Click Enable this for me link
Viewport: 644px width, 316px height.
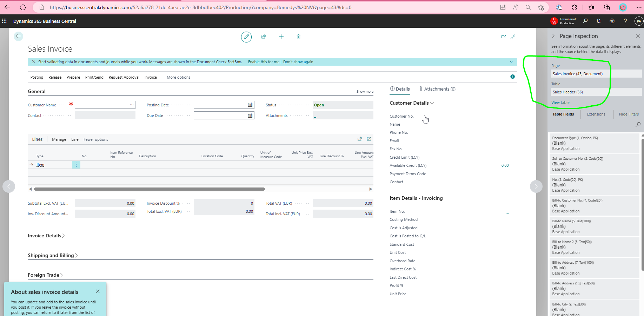click(264, 62)
